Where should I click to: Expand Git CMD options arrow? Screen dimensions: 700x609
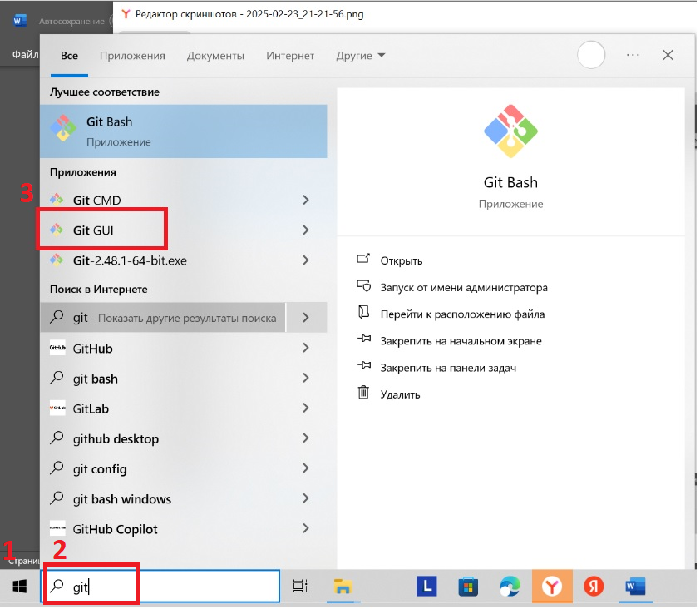click(306, 201)
